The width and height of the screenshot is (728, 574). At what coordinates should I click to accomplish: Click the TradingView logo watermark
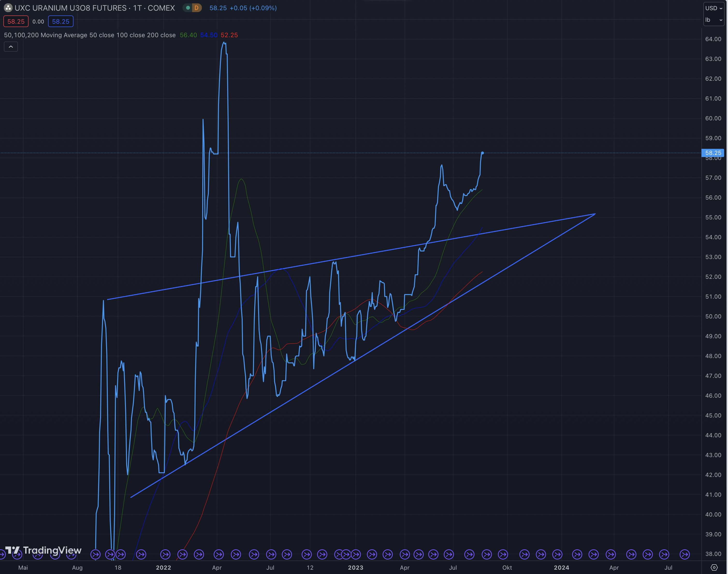point(43,550)
